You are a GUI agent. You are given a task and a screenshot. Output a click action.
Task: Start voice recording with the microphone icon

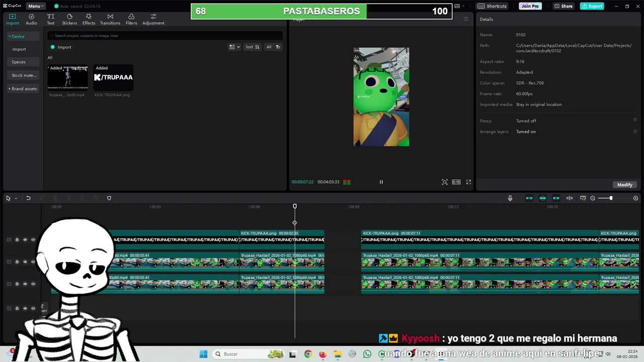(510, 198)
